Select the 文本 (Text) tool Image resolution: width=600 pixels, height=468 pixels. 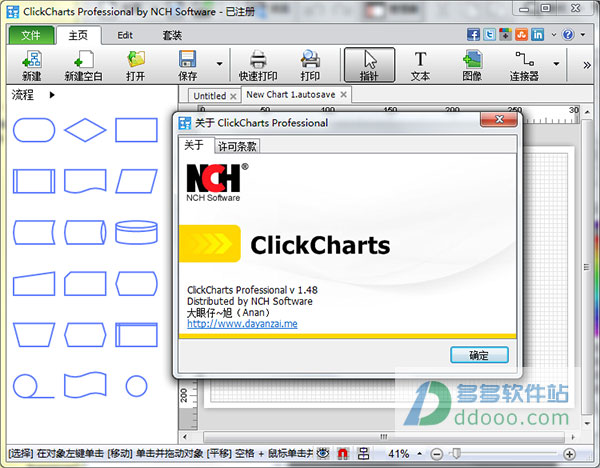pyautogui.click(x=420, y=65)
